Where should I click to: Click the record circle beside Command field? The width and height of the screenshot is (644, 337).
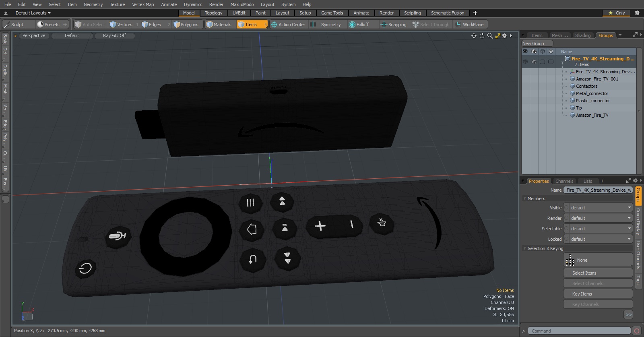pos(637,331)
